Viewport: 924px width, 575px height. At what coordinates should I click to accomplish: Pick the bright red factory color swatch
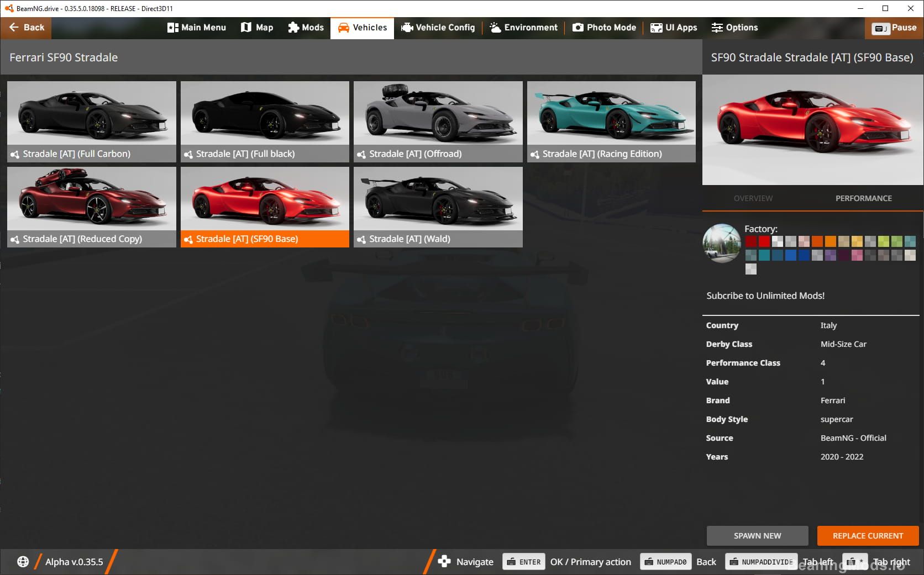(764, 241)
